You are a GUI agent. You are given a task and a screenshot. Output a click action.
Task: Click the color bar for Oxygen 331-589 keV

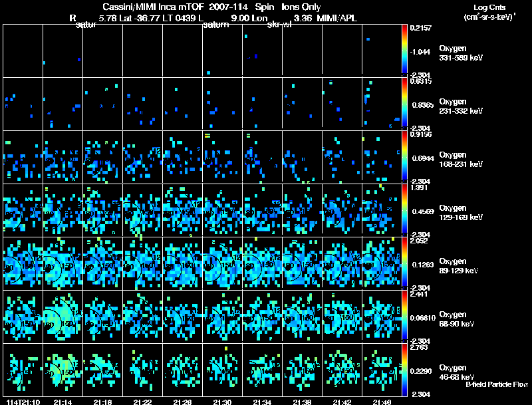[405, 51]
